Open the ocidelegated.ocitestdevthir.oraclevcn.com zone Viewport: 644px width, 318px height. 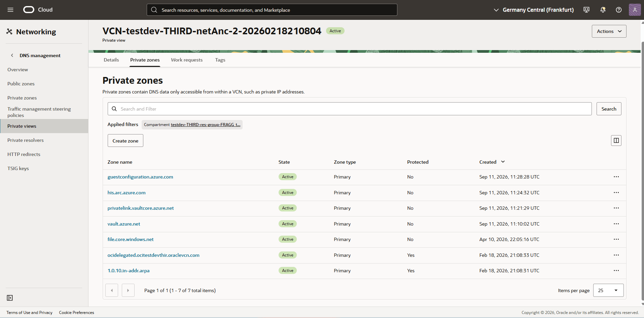click(153, 255)
